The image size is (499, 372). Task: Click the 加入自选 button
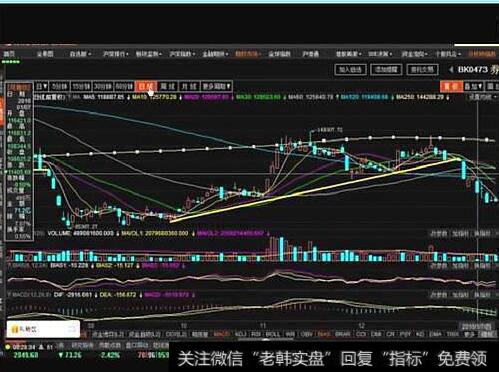350,70
